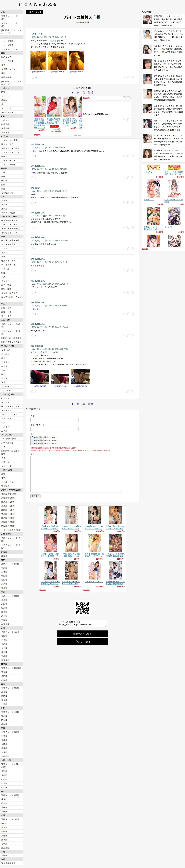Go to 前 page in pagination above post 374
This screenshot has width=185, height=868.
(x=78, y=92)
